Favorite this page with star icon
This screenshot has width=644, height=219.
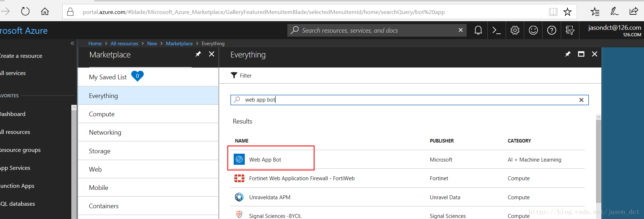567,12
